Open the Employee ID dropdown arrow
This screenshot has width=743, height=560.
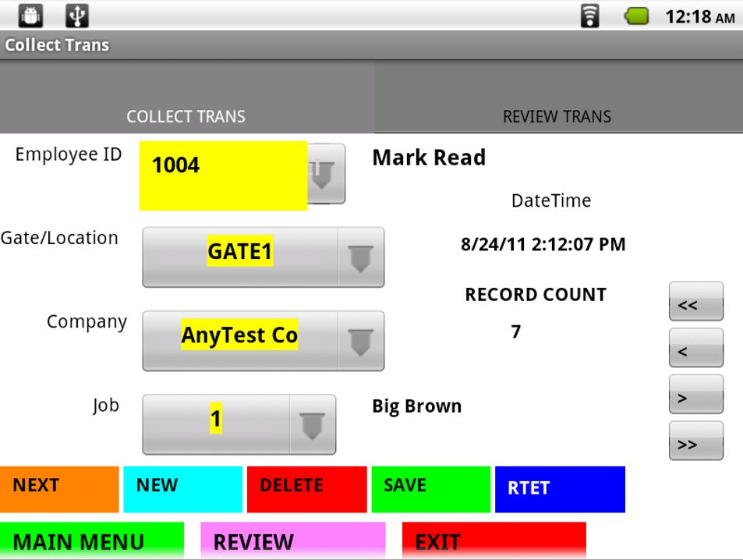click(x=325, y=175)
